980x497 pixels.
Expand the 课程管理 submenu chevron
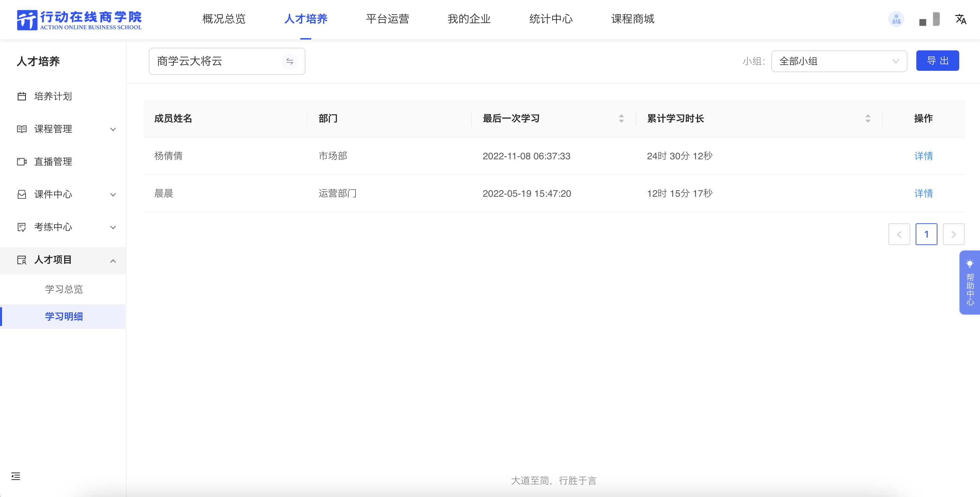(x=113, y=129)
